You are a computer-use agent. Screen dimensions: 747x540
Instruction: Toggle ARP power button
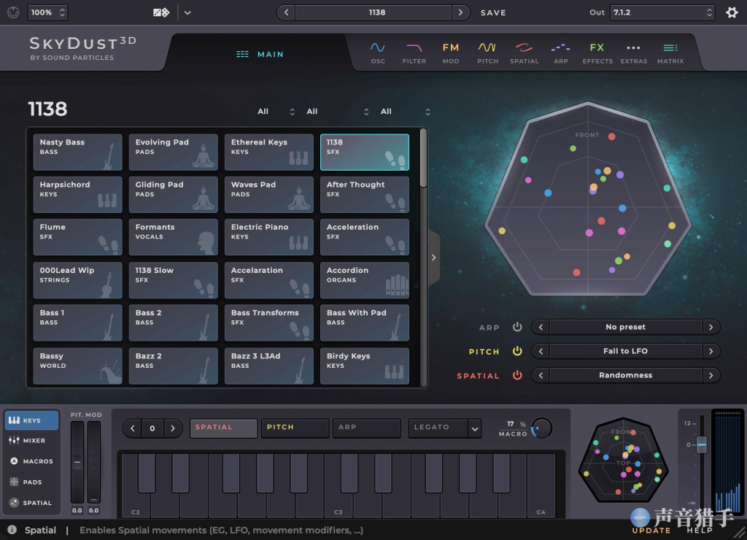tap(517, 327)
